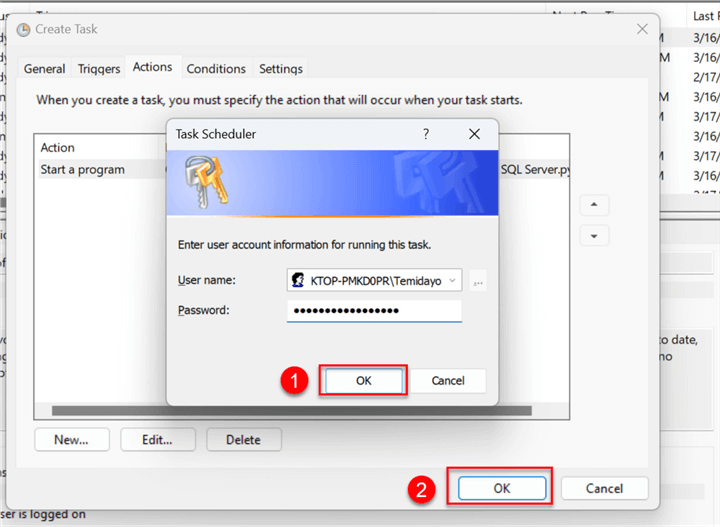This screenshot has width=720, height=527.
Task: Select the Actions tab
Action: pyautogui.click(x=152, y=67)
